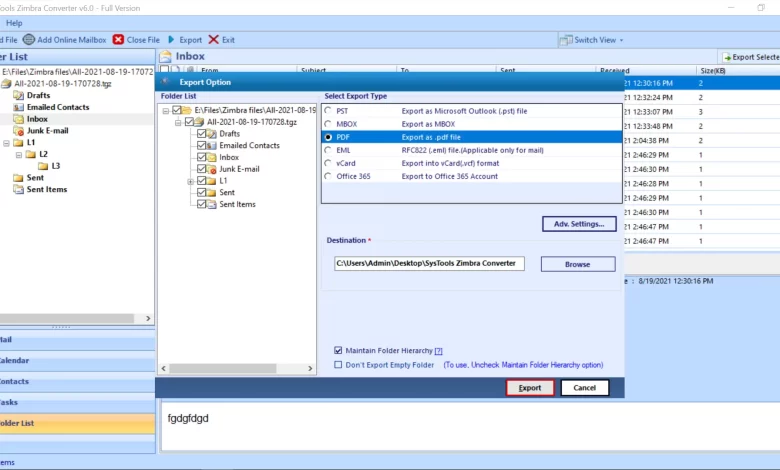
Task: Switch to the Calendar pane tab
Action: (x=77, y=361)
